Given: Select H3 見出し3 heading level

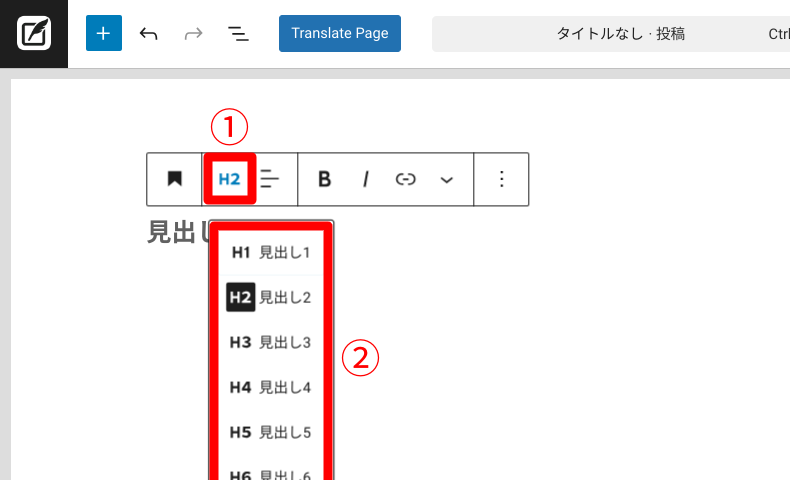Looking at the screenshot, I should pos(271,342).
